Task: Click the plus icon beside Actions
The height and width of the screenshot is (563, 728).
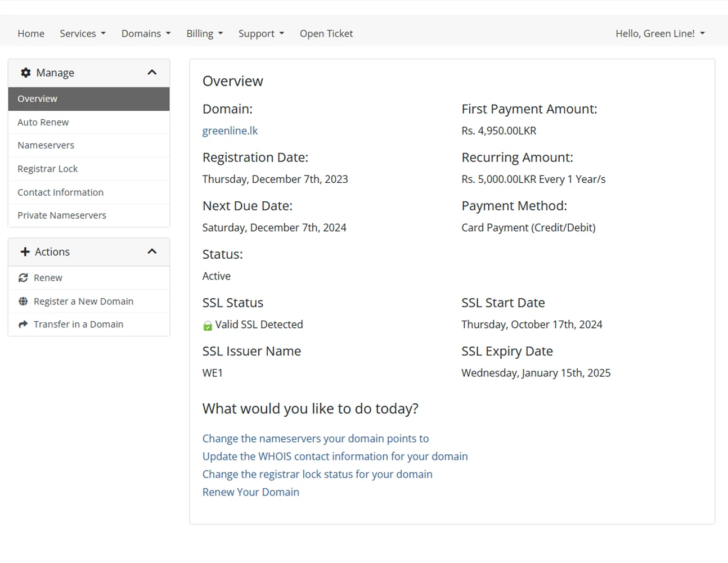Action: pos(25,252)
